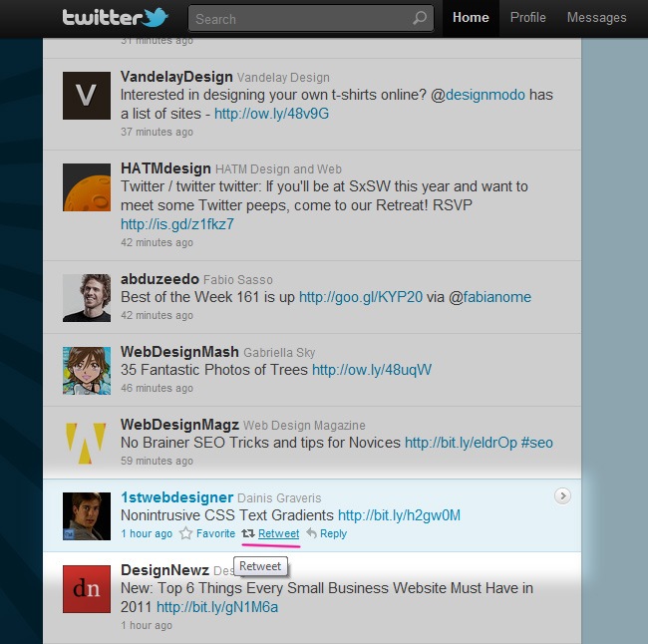Viewport: 648px width, 644px height.
Task: Click 'Vandelay Design' full name text
Action: (283, 78)
